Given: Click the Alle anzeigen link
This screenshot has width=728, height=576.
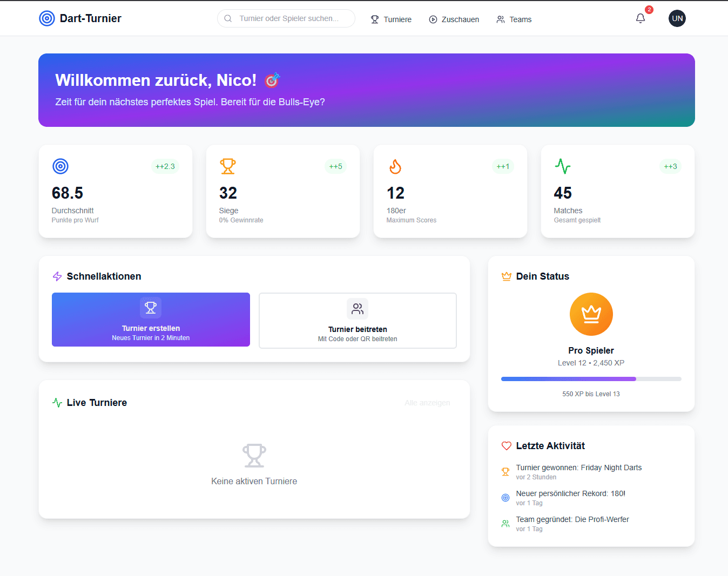Looking at the screenshot, I should (x=427, y=403).
